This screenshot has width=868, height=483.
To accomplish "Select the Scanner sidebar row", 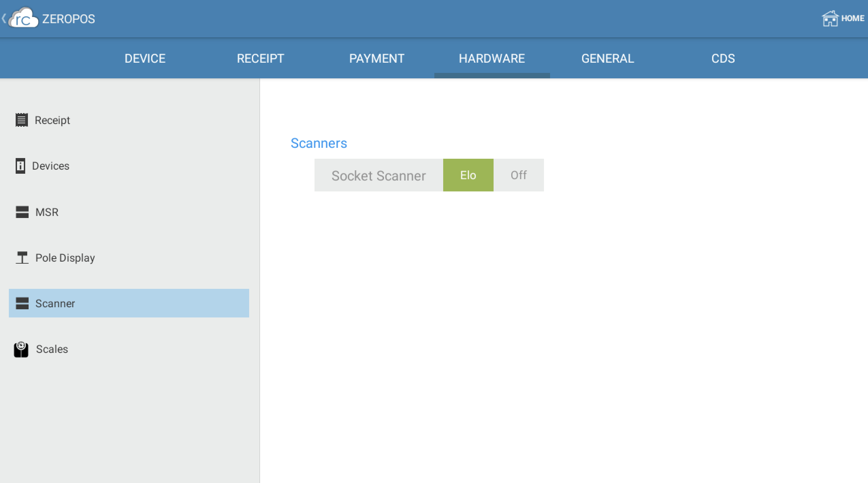I will pyautogui.click(x=129, y=303).
